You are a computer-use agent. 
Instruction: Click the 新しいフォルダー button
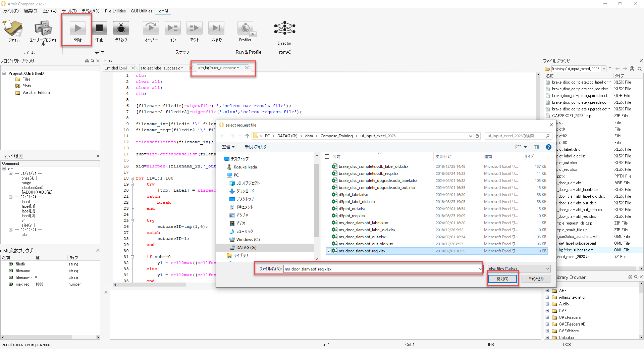click(x=257, y=147)
